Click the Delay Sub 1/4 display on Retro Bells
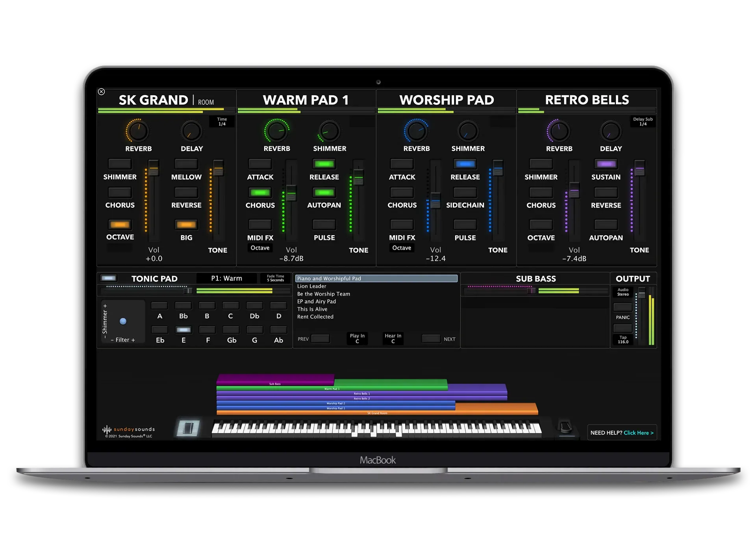This screenshot has width=756, height=546. pos(643,121)
